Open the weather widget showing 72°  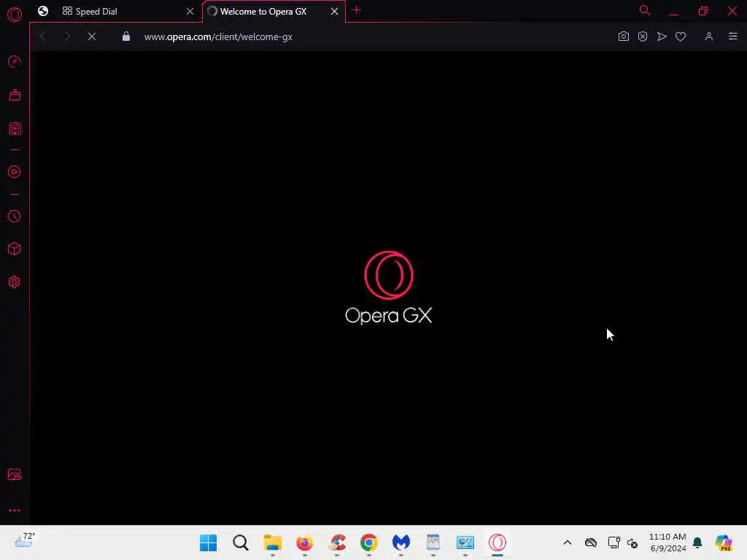click(x=24, y=540)
